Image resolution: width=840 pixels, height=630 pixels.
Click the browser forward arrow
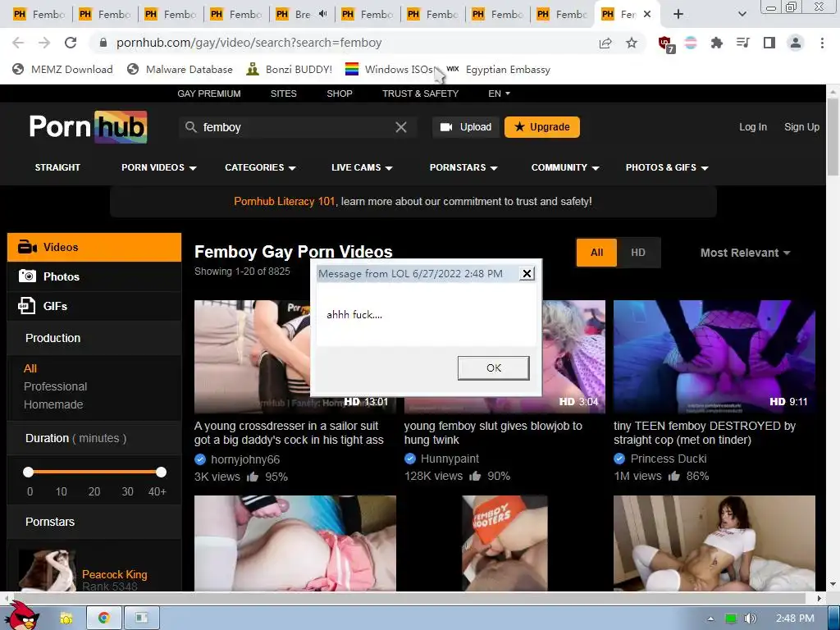[x=44, y=43]
